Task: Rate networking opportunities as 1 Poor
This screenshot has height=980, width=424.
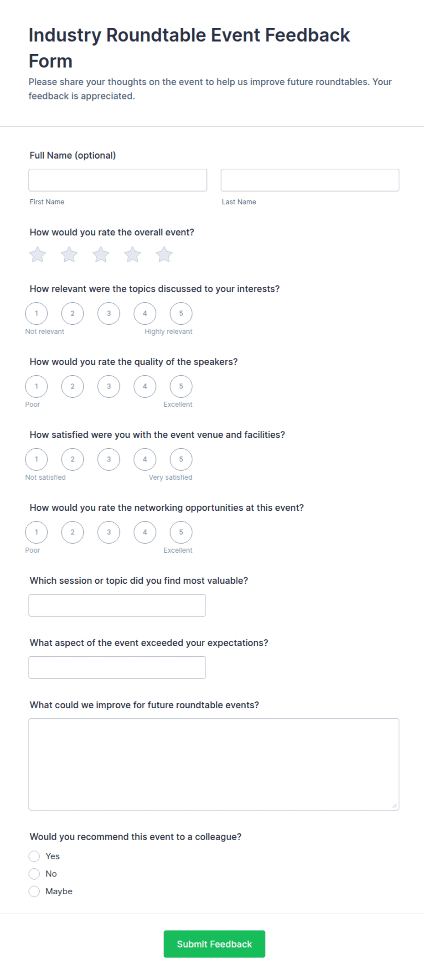Action: click(x=36, y=532)
